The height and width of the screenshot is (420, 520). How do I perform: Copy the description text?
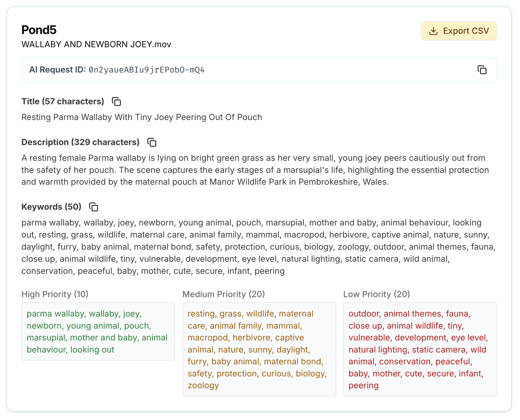tap(152, 142)
